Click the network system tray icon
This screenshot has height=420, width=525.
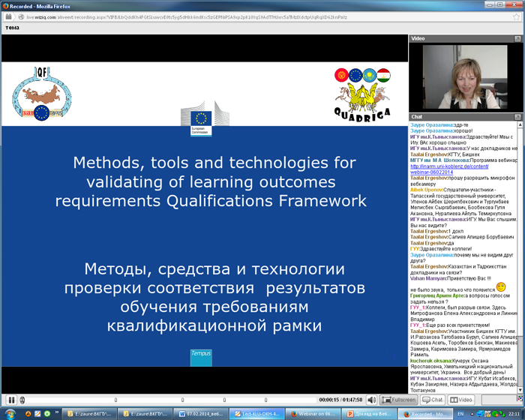point(481,414)
